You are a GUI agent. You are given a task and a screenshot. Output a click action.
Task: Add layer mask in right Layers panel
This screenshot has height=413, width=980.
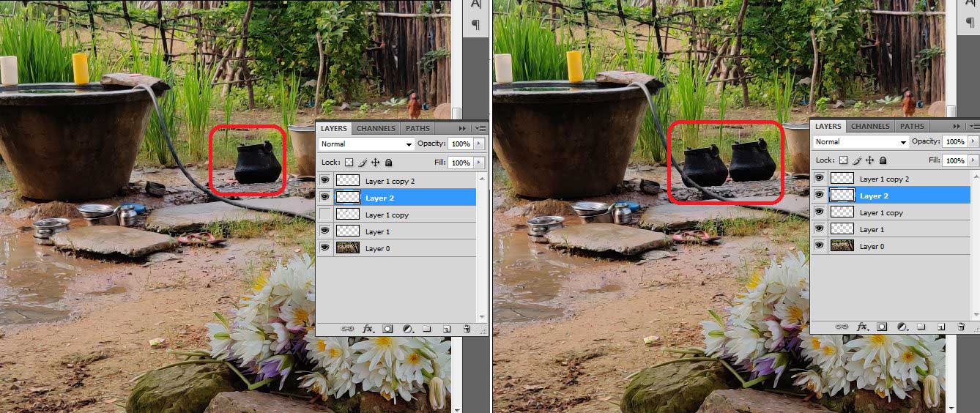point(883,327)
